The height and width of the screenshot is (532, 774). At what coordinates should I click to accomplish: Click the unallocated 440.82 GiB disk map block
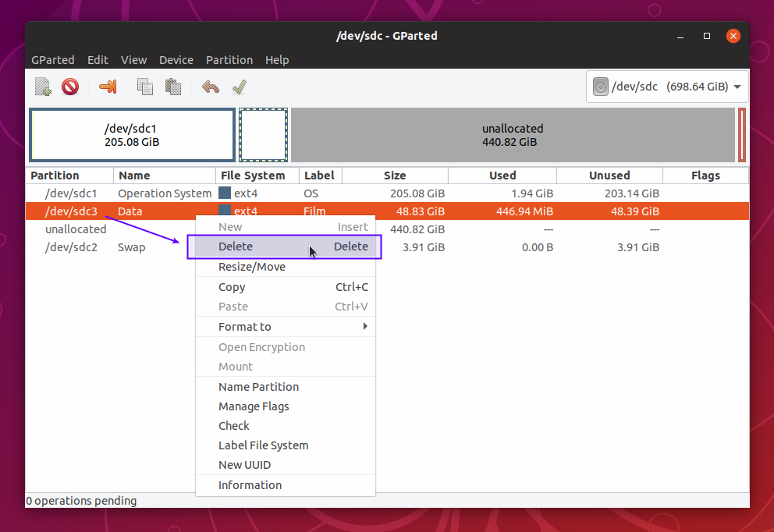pos(513,135)
